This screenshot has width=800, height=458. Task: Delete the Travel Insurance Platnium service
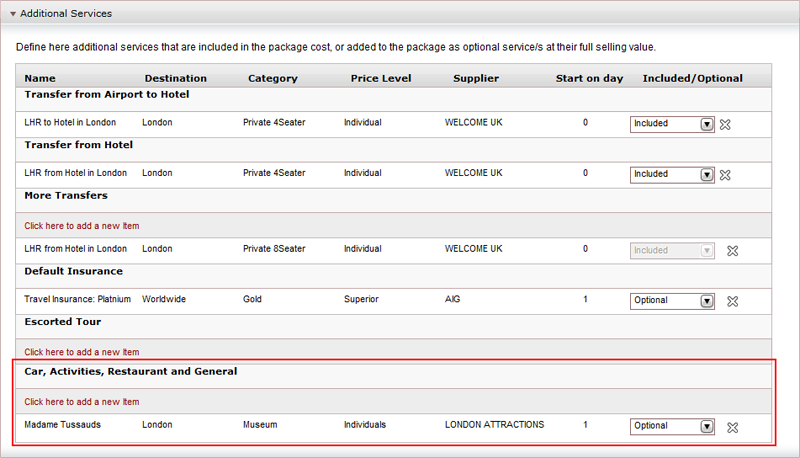[733, 301]
